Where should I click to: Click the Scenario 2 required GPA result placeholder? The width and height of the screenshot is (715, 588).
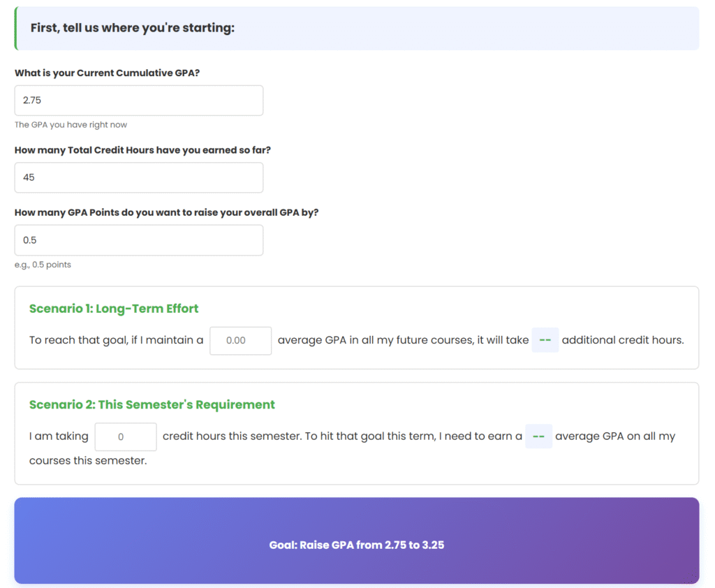point(538,436)
